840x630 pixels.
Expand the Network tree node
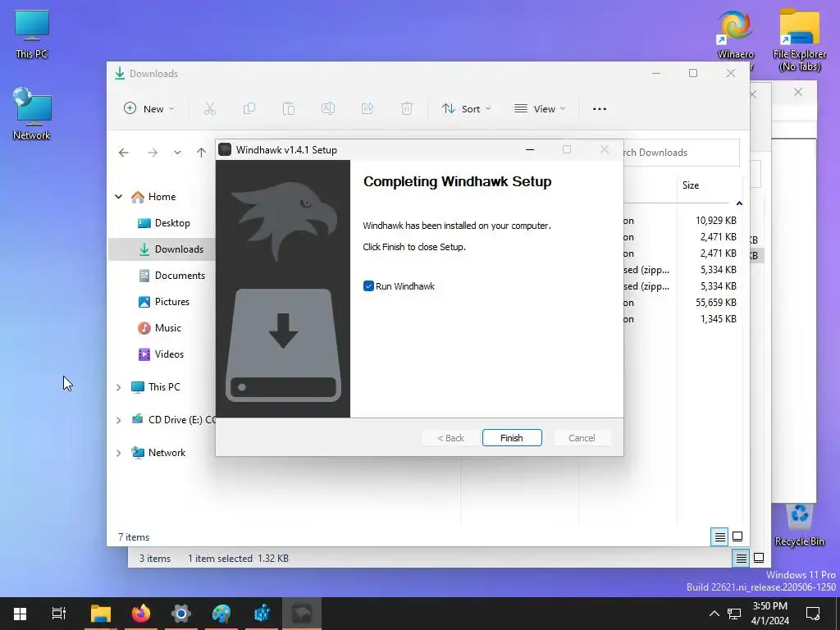(118, 453)
